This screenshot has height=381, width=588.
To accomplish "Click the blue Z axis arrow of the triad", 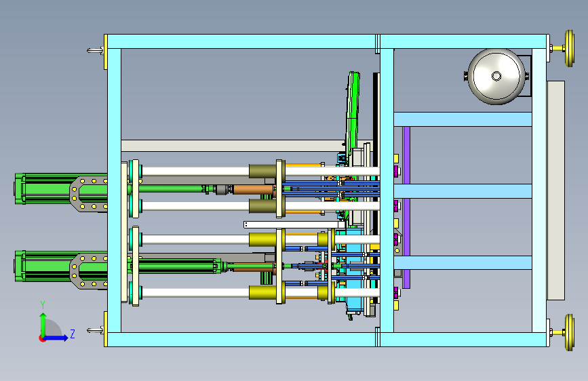I will pyautogui.click(x=56, y=338).
